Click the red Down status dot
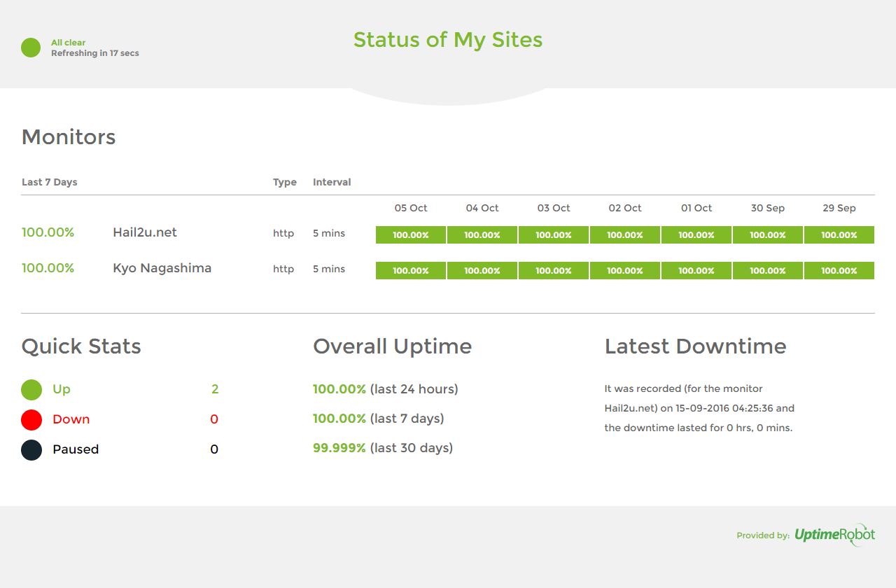This screenshot has height=588, width=896. (x=31, y=419)
